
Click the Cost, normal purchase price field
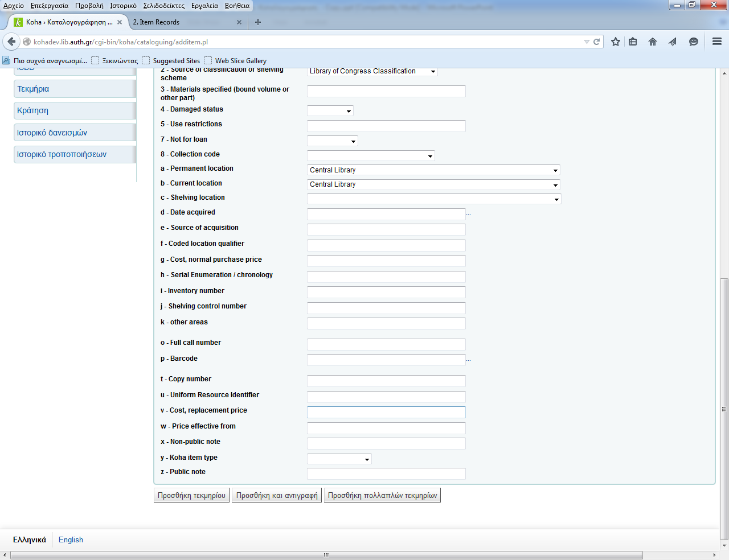click(x=386, y=261)
